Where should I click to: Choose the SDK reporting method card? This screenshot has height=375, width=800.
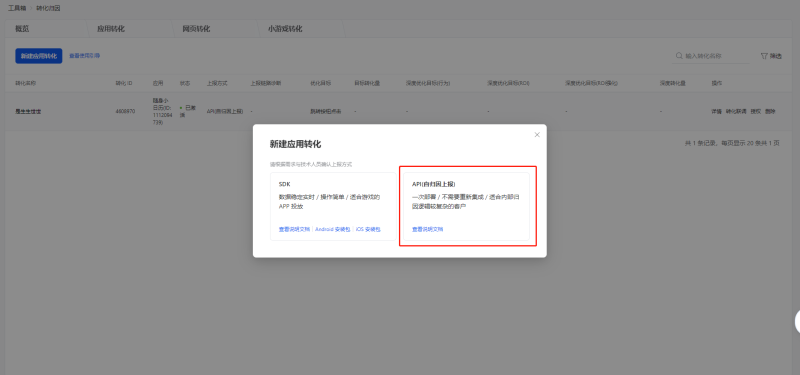[x=333, y=206]
